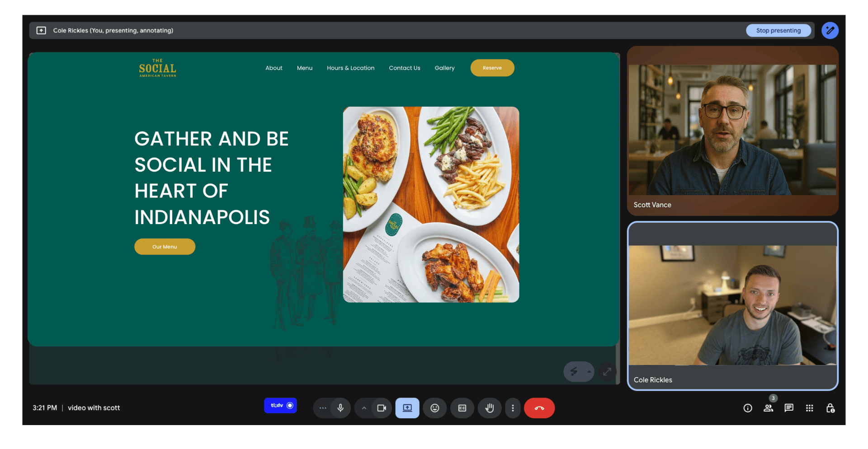The image size is (868, 449).
Task: Select Scott Vance video tile
Action: pos(732,130)
